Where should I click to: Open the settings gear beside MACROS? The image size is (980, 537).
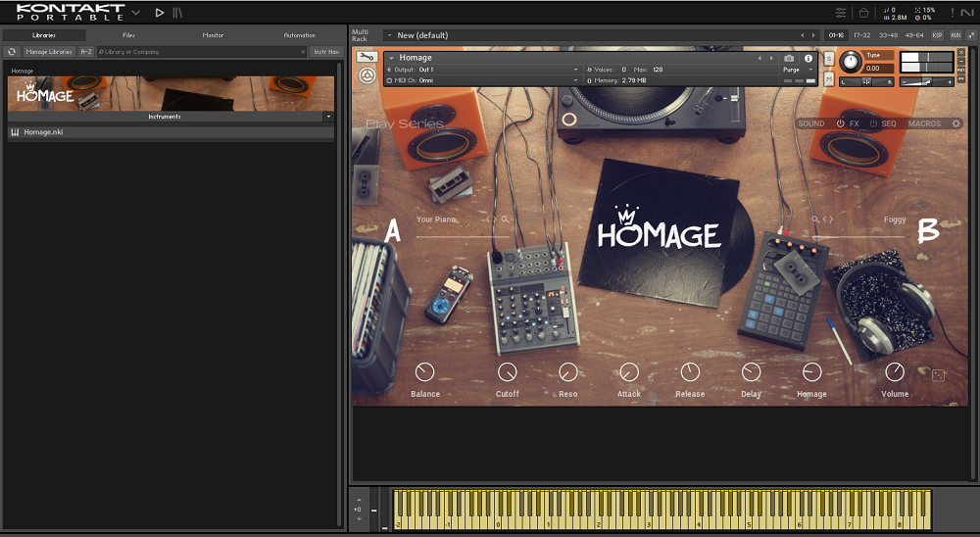(x=956, y=123)
